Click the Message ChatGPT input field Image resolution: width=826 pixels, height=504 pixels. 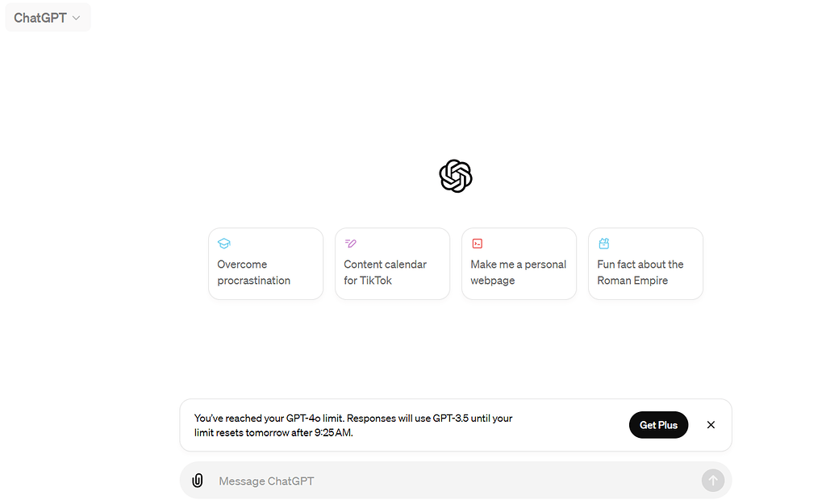click(x=403, y=480)
